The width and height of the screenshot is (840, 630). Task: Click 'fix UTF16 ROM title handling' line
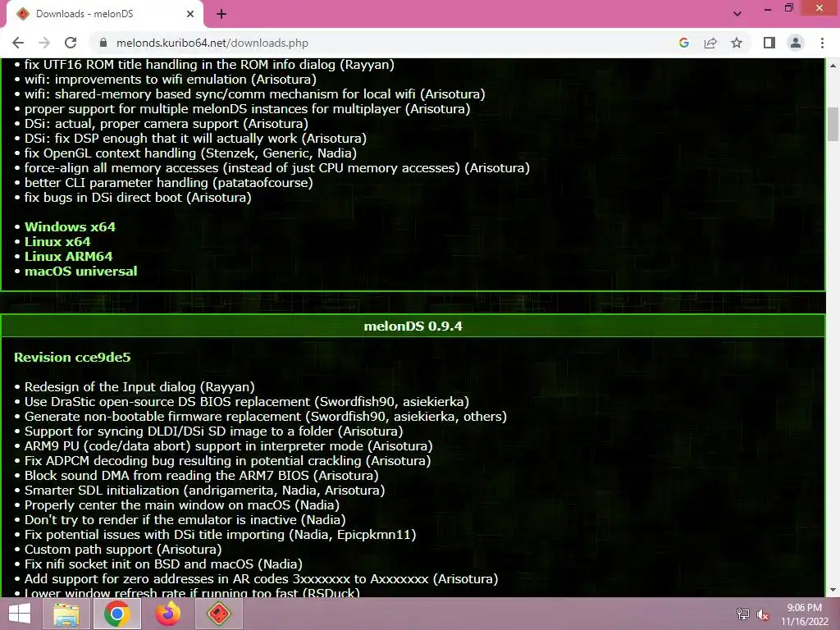(209, 64)
